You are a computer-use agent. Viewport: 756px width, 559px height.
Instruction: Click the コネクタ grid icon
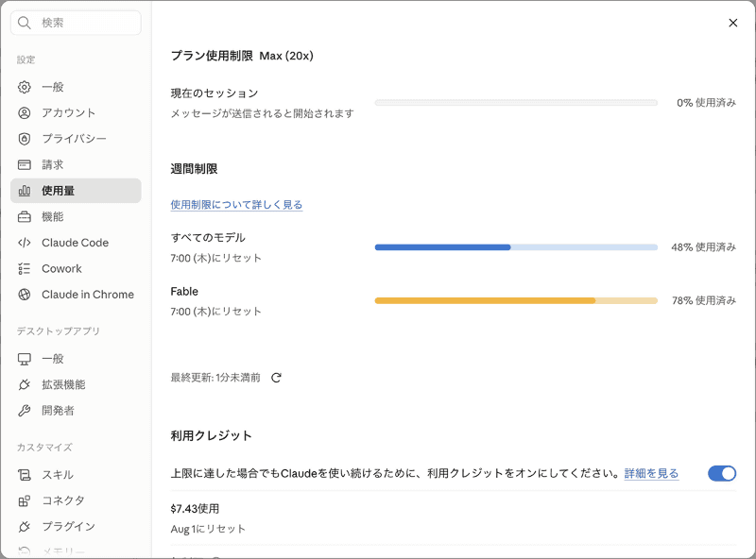[25, 500]
